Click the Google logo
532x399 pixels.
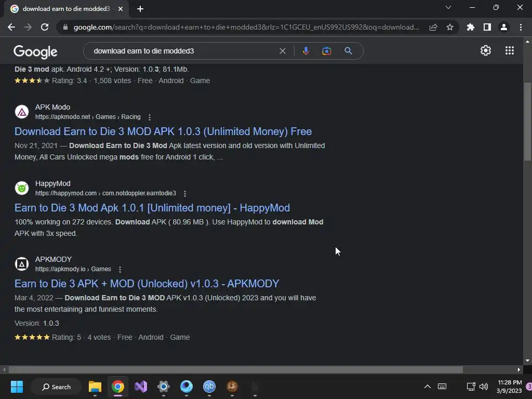coord(35,51)
